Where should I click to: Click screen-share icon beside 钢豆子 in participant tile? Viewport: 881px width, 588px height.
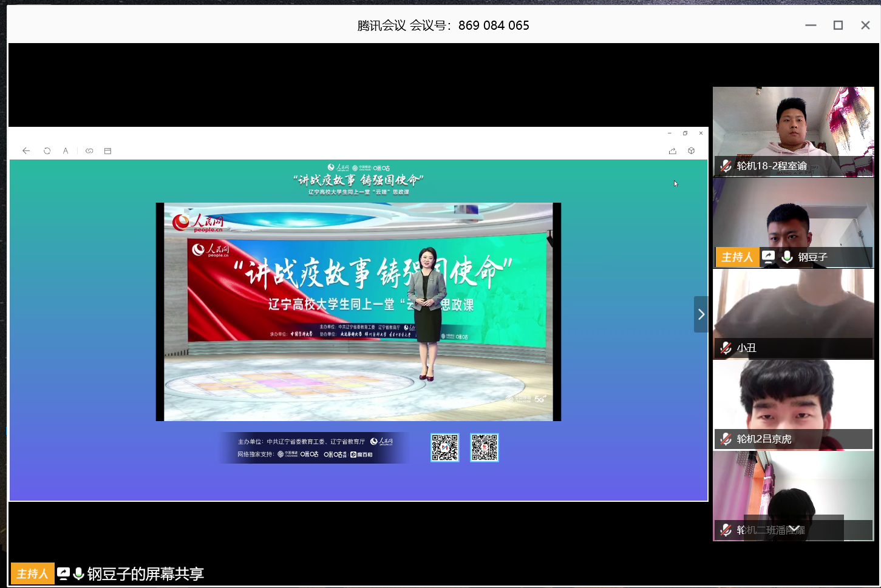pos(769,257)
